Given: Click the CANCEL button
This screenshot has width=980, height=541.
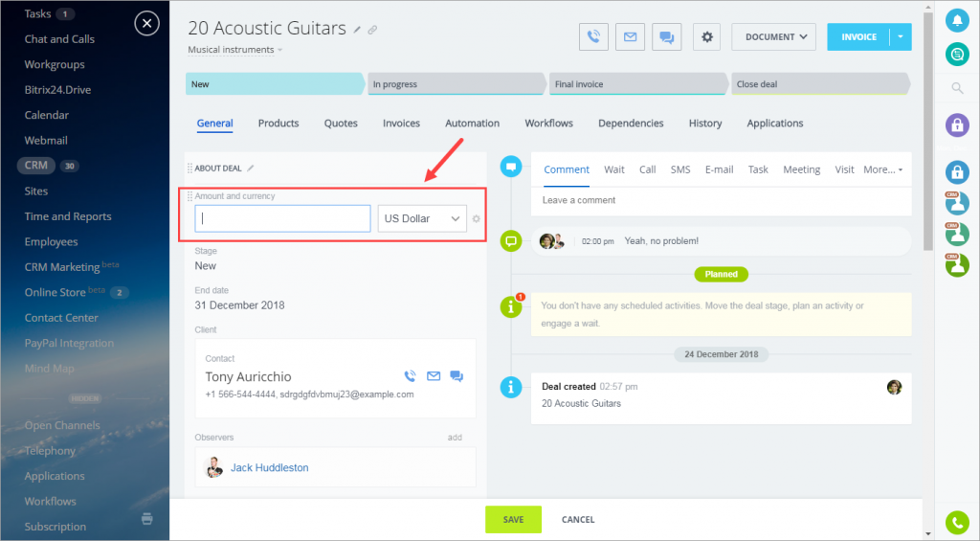Looking at the screenshot, I should (x=578, y=519).
